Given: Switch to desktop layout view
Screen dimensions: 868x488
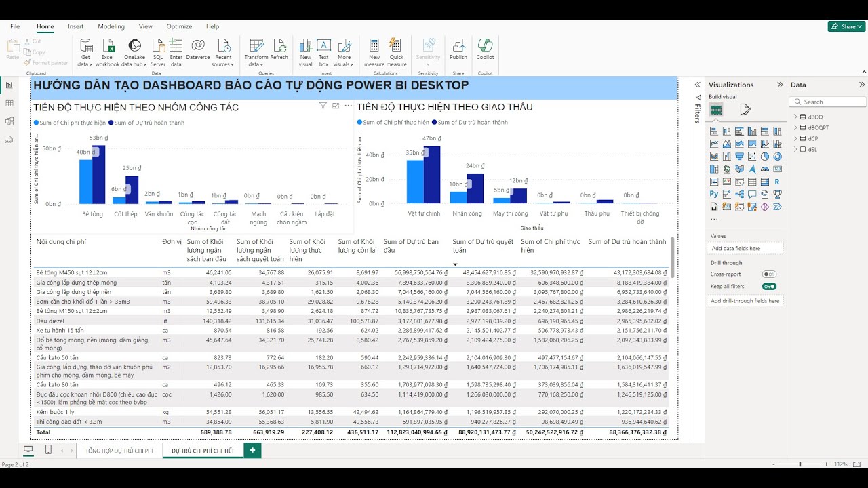Looking at the screenshot, I should pos(28,449).
